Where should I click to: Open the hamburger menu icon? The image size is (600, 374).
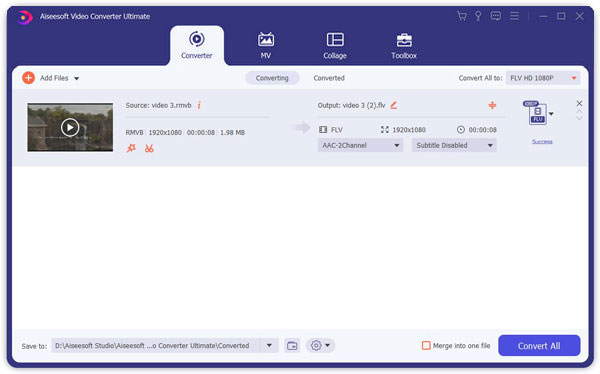pos(514,16)
